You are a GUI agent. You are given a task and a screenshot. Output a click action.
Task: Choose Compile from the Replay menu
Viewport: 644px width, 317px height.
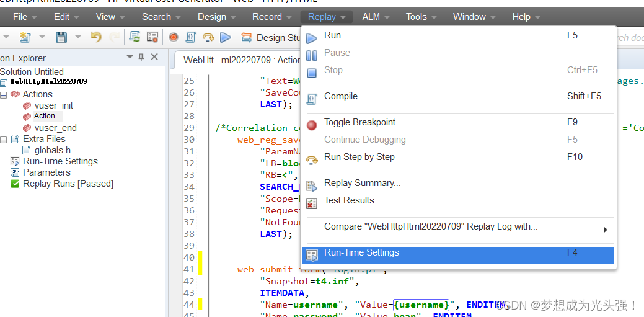[x=458, y=97]
